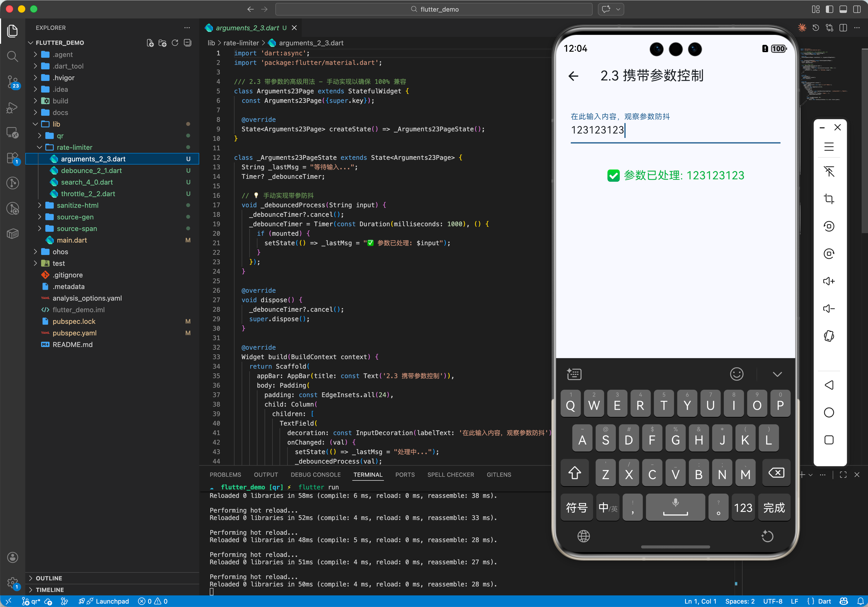Tap the 完成 key on phone keyboard

[x=774, y=508]
